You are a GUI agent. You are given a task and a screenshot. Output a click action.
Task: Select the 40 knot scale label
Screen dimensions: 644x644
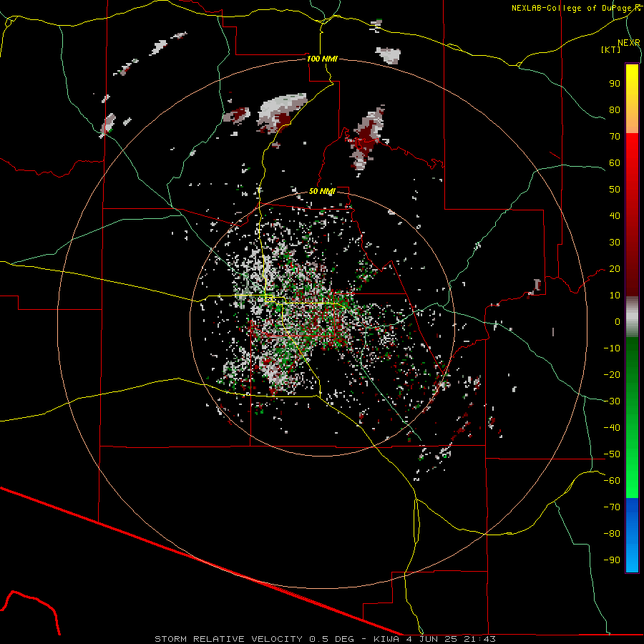pyautogui.click(x=615, y=215)
